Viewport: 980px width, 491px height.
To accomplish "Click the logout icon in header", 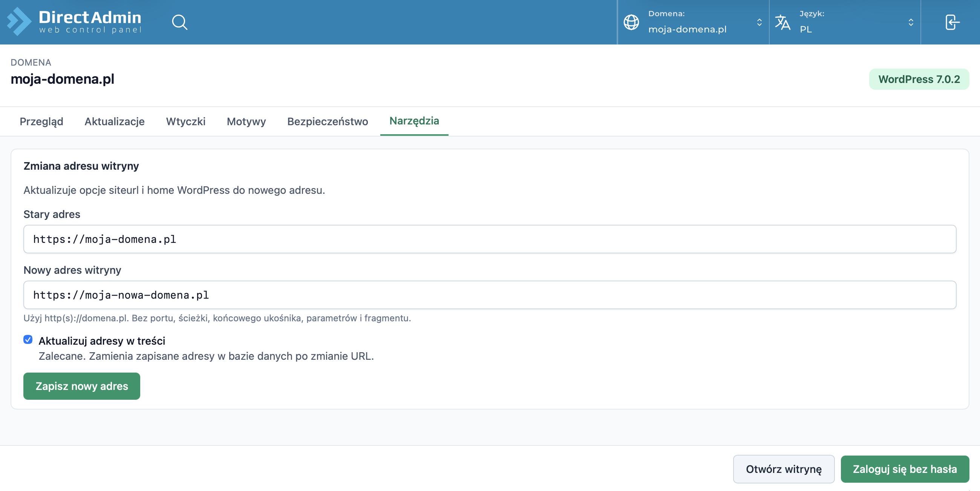I will pos(952,22).
